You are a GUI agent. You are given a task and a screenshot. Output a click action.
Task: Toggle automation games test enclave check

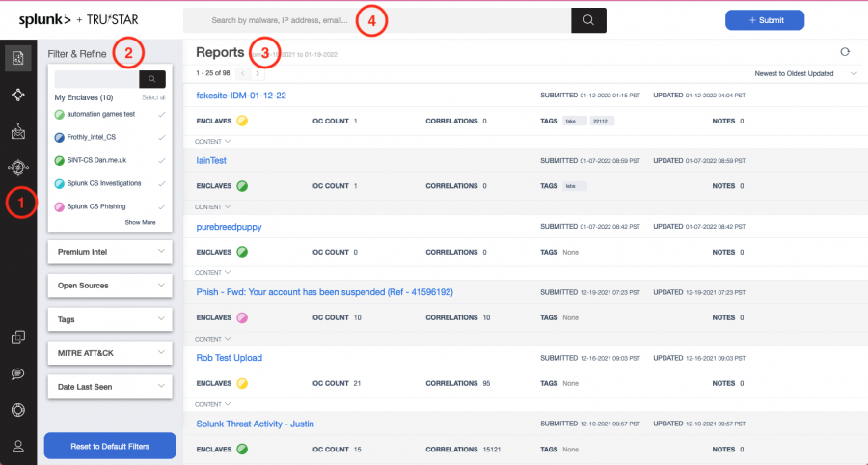[x=161, y=114]
